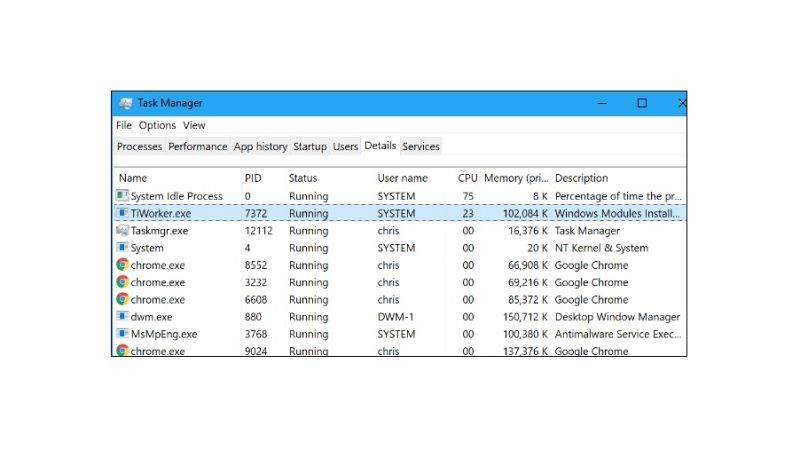Screen dimensions: 800x450
Task: Click memory value 102,084 K
Action: (525, 213)
